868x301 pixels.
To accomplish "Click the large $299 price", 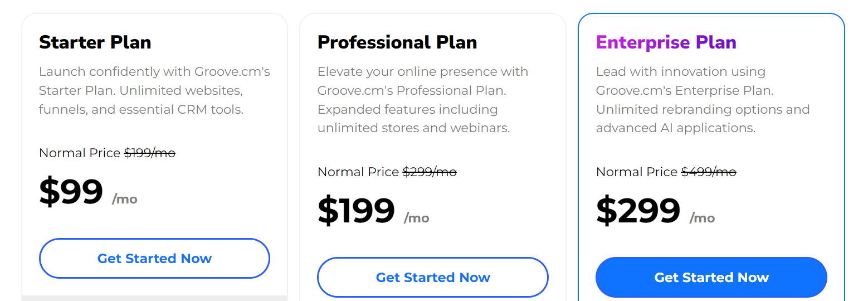I will tap(638, 211).
